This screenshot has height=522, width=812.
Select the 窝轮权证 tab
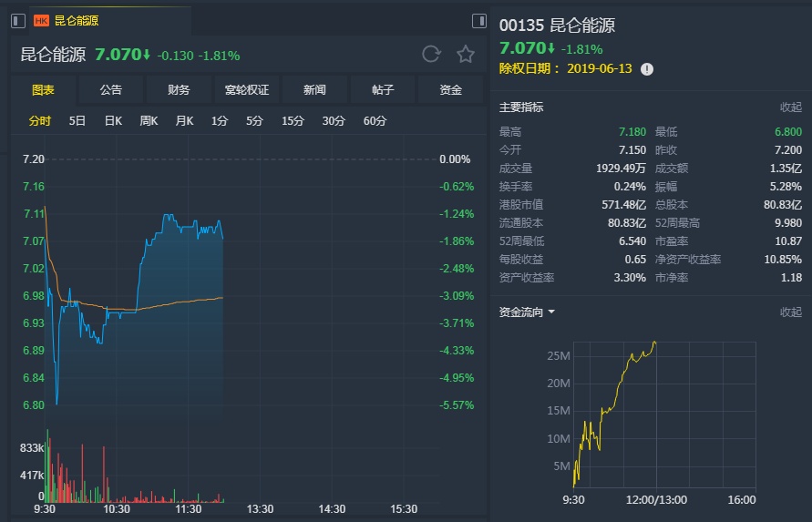(x=246, y=90)
